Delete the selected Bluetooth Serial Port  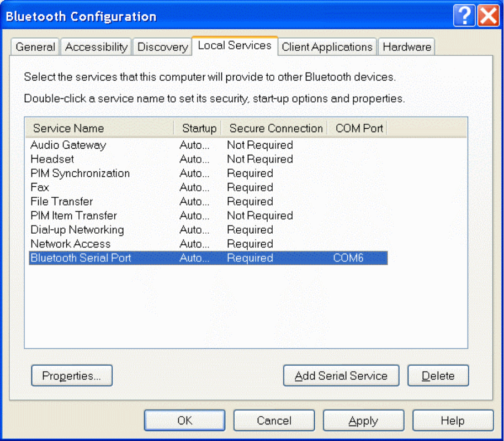[438, 376]
